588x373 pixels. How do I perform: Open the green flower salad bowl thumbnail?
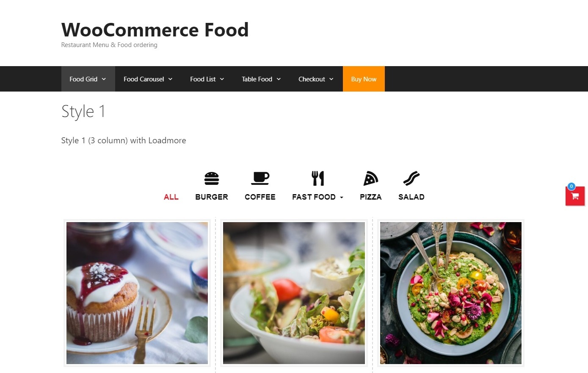coord(451,293)
